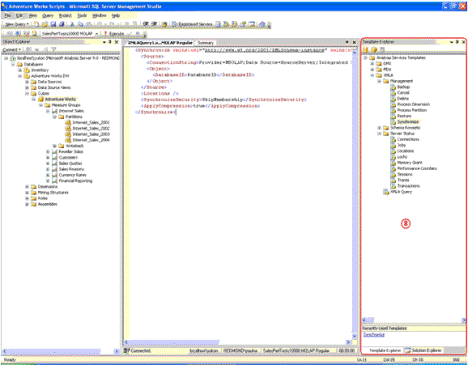Select Currency Rates measure group
The image size is (468, 365).
[x=72, y=175]
